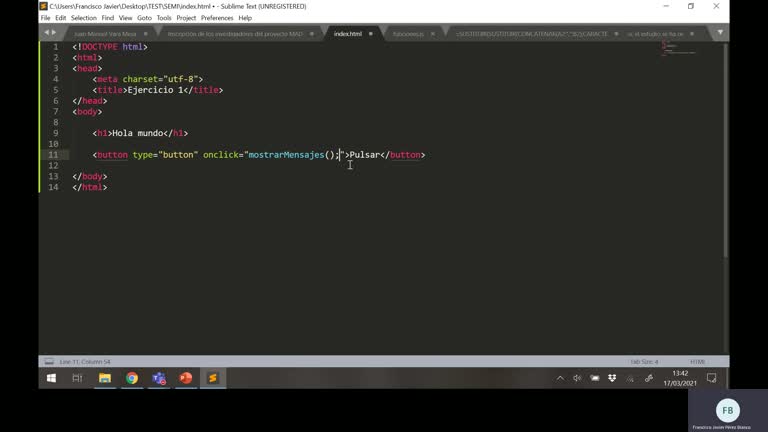Switch to the 'el estudio se ha ce' tab

point(655,34)
